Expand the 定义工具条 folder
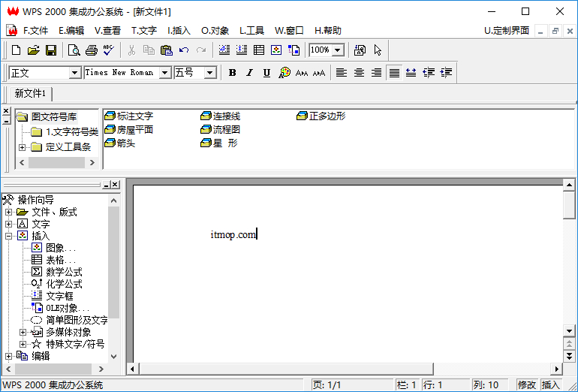The width and height of the screenshot is (578, 392). coord(22,147)
